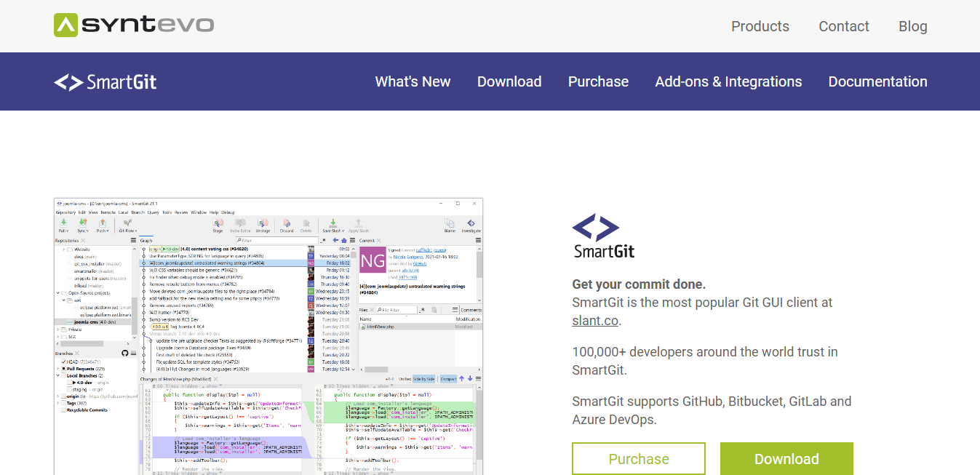Open the Commit panel hamburger menu
Image resolution: width=980 pixels, height=475 pixels.
478,240
